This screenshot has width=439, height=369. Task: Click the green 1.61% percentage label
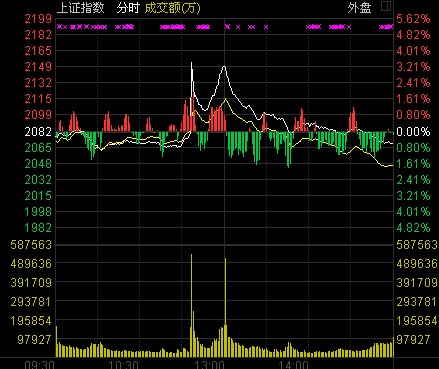413,164
